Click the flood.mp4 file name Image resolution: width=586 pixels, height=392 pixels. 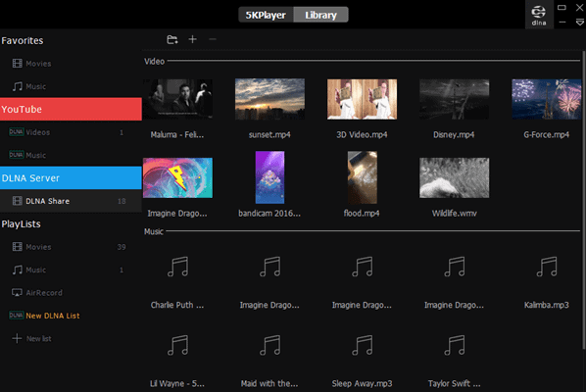(x=362, y=214)
